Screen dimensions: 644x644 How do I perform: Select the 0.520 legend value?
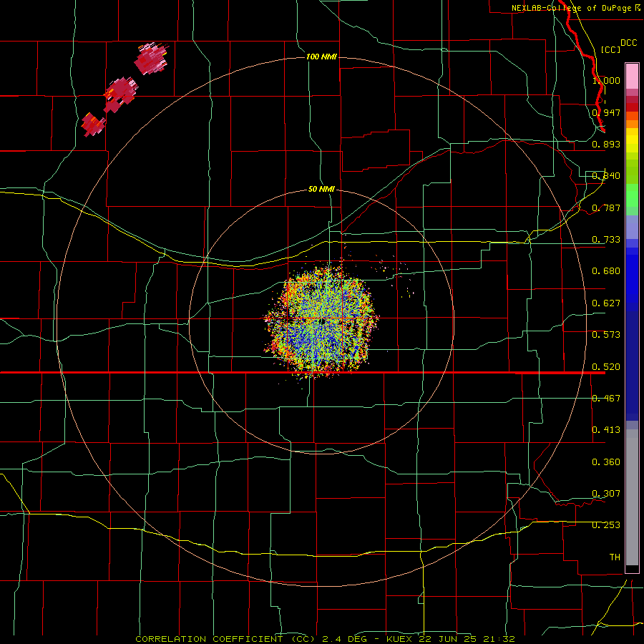coord(606,367)
